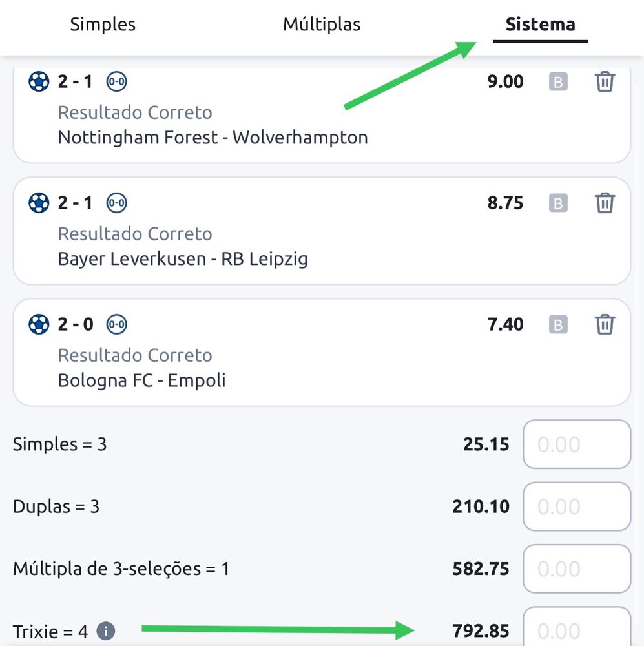The height and width of the screenshot is (646, 644).
Task: Open 0-0 score icon for Bologna FC match
Action: 117,325
